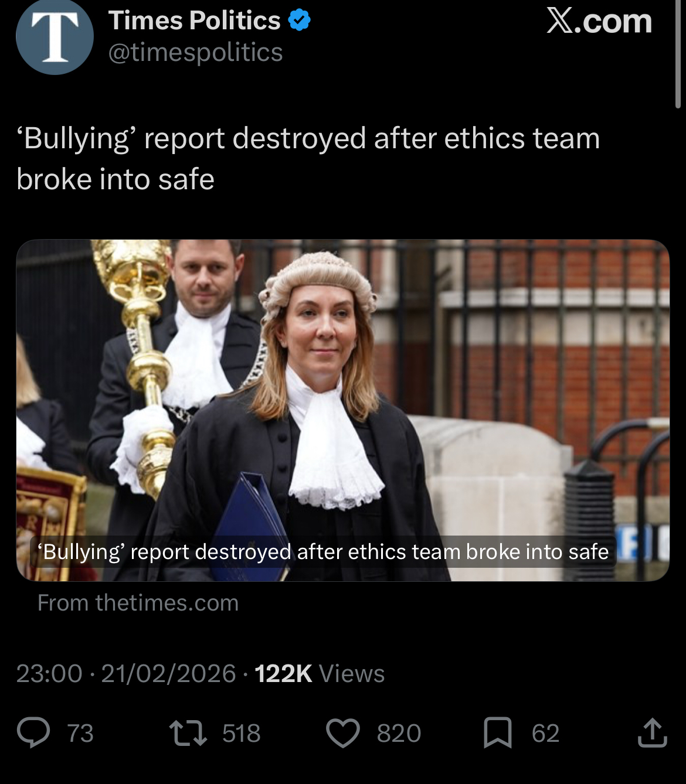Tap the repost arrows icon
This screenshot has height=784, width=686.
(188, 733)
